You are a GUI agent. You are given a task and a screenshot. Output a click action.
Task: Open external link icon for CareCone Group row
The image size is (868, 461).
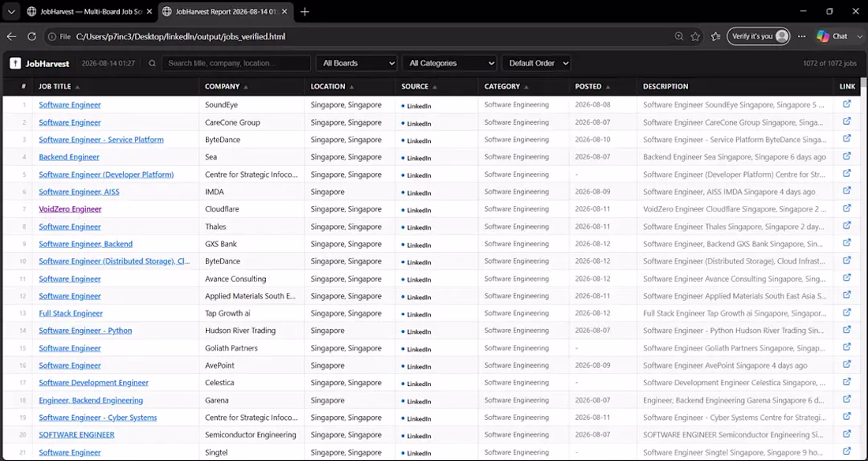[847, 122]
